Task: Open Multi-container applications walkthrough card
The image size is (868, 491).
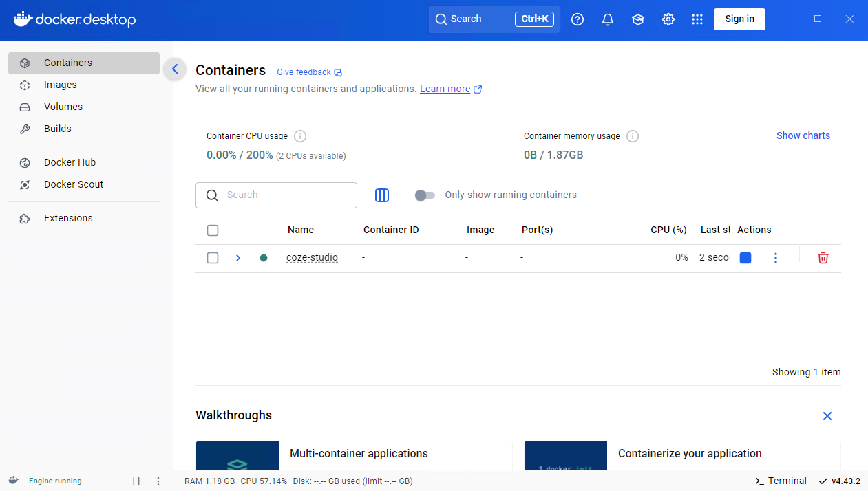Action: (354, 457)
